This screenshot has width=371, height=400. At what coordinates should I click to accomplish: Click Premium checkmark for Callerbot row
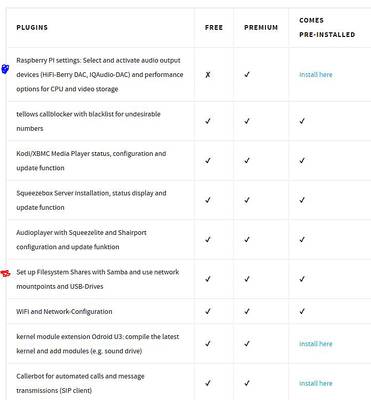coord(247,383)
